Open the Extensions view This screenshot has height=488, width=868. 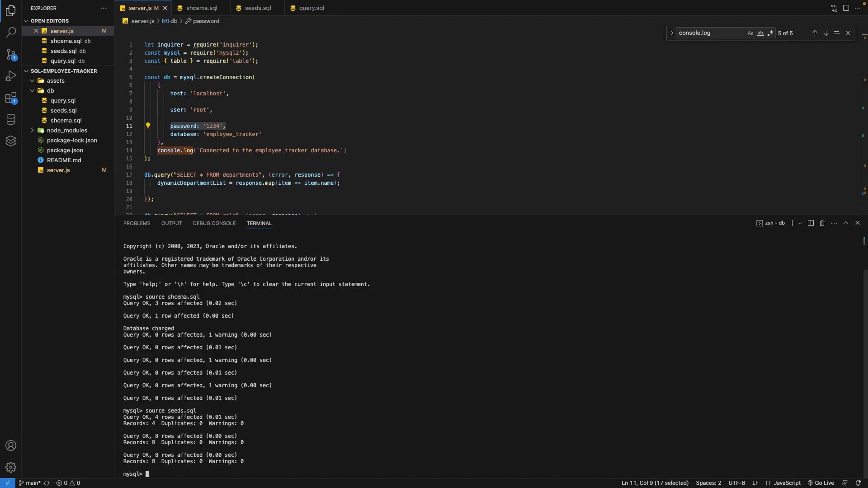pos(11,98)
